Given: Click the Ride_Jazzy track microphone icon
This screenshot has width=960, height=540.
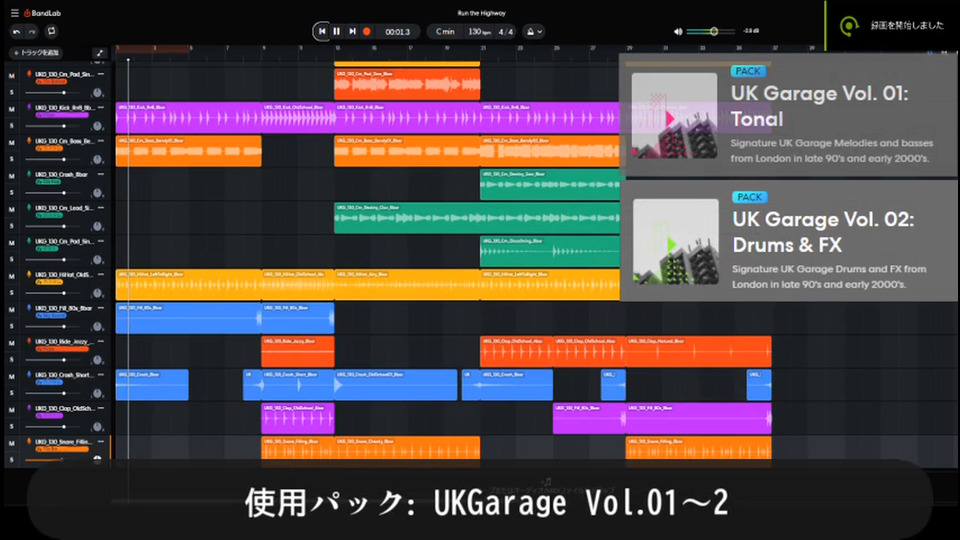Looking at the screenshot, I should pos(29,341).
